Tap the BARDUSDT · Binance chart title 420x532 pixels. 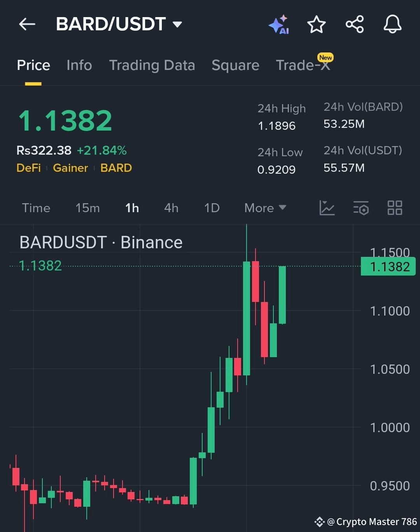tap(101, 242)
